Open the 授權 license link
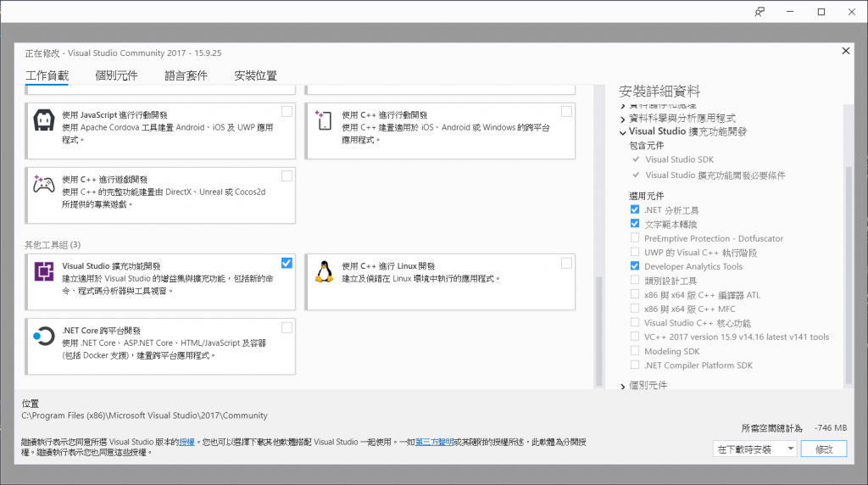 [x=187, y=442]
